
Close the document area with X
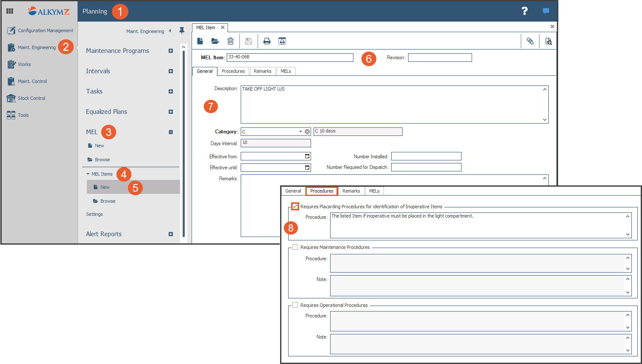tap(552, 27)
